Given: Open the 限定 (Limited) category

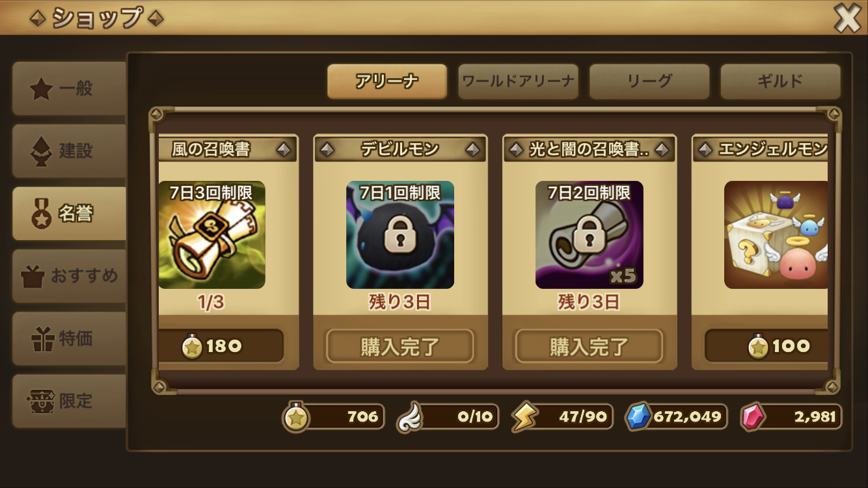Looking at the screenshot, I should pos(69,401).
